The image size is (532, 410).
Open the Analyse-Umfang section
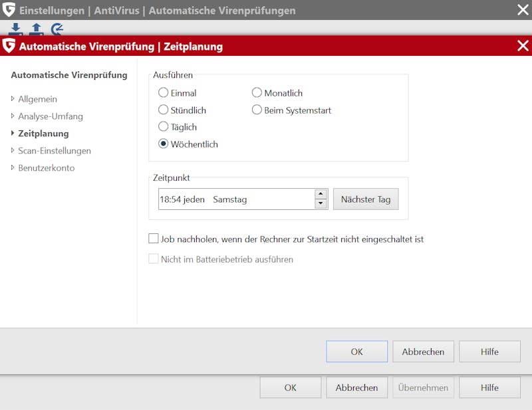coord(51,116)
